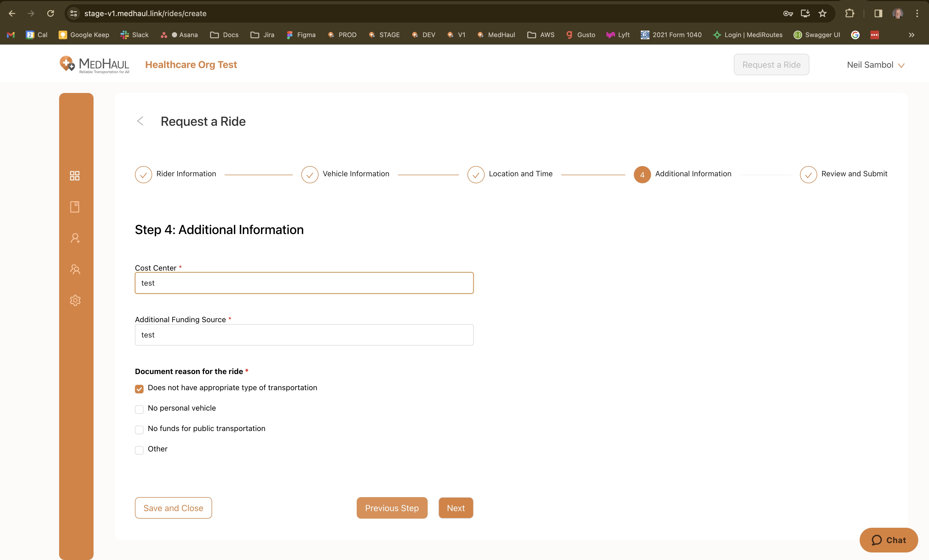Click the Previous Step button

(392, 508)
